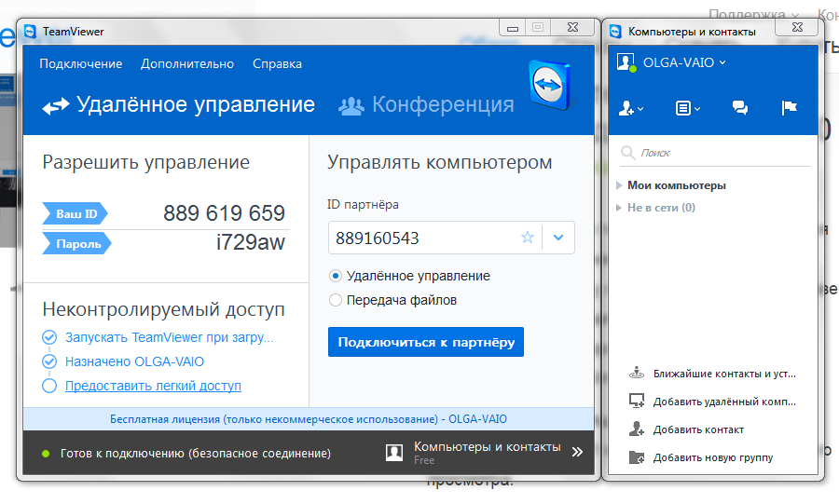839x504 pixels.
Task: Select Передача файлов radio button
Action: coord(336,300)
